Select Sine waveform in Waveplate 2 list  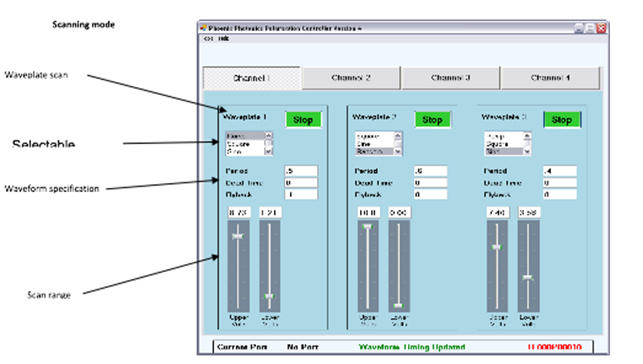click(x=374, y=144)
